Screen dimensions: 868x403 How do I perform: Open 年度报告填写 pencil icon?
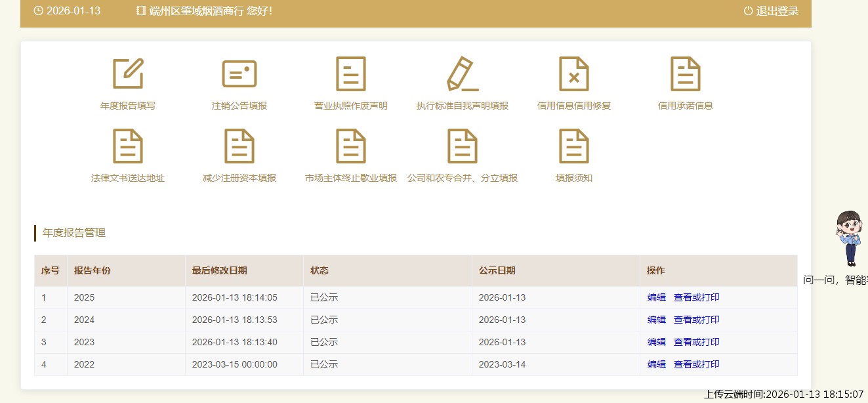[128, 74]
